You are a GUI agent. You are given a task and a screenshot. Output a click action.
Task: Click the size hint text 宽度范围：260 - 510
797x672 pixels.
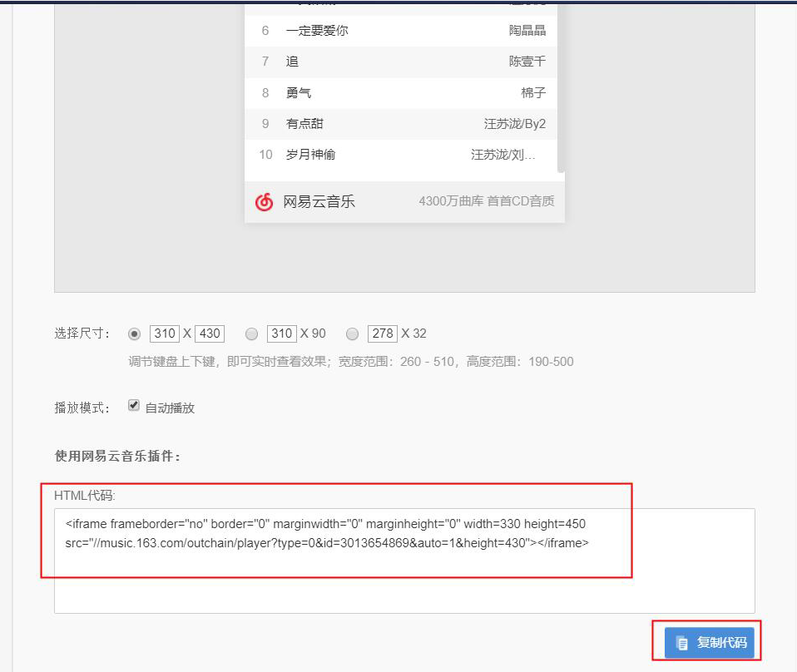[397, 362]
